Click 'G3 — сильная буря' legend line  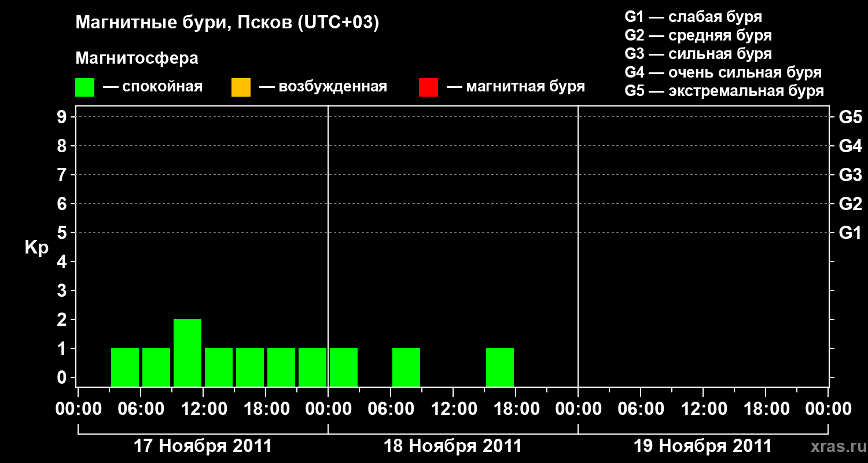tap(698, 54)
